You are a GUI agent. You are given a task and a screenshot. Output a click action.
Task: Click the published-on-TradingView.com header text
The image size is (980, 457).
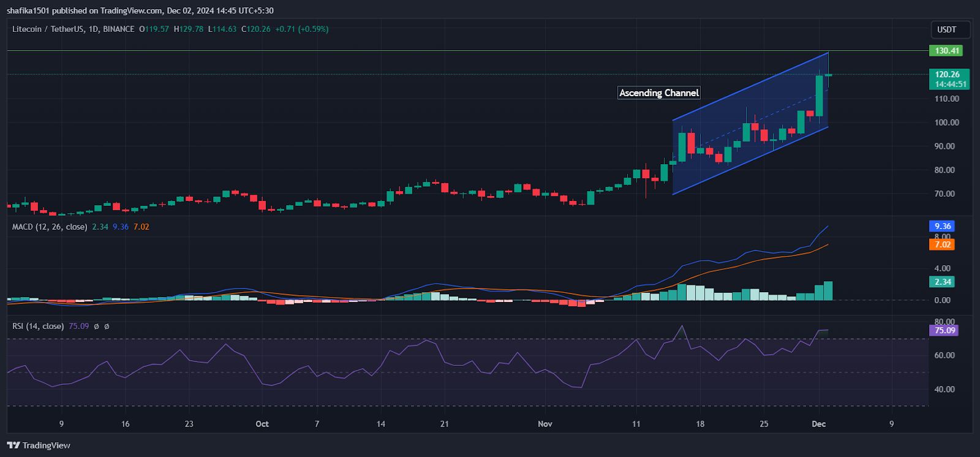[x=140, y=10]
